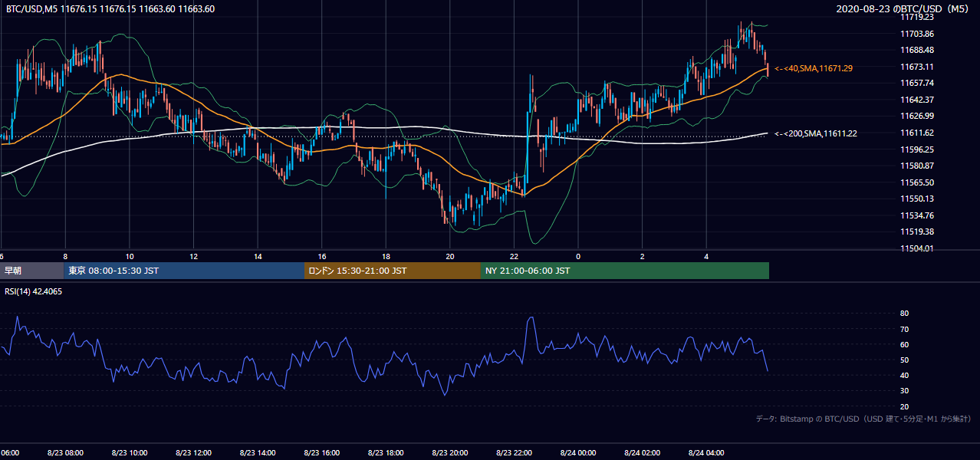Screen dimensions: 980x460
Task: Select price axis label 11657.74
Action: 917,83
